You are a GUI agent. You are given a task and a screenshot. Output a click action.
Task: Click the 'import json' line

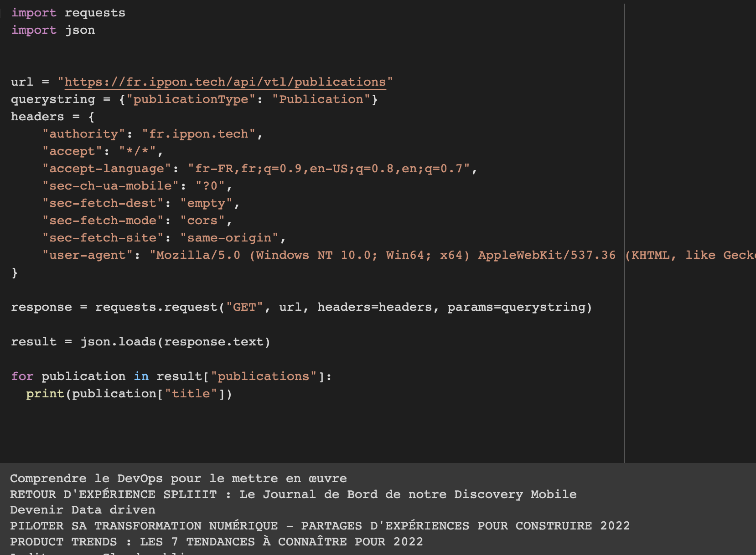click(x=53, y=30)
